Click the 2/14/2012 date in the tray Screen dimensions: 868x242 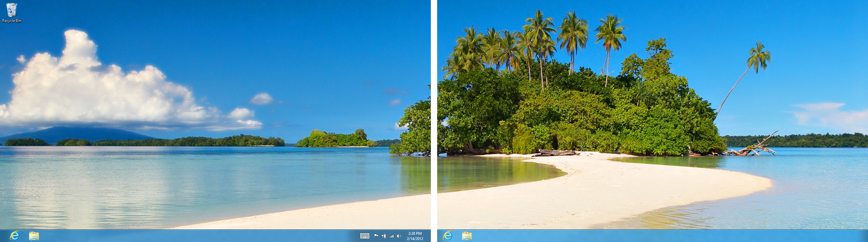pyautogui.click(x=415, y=239)
